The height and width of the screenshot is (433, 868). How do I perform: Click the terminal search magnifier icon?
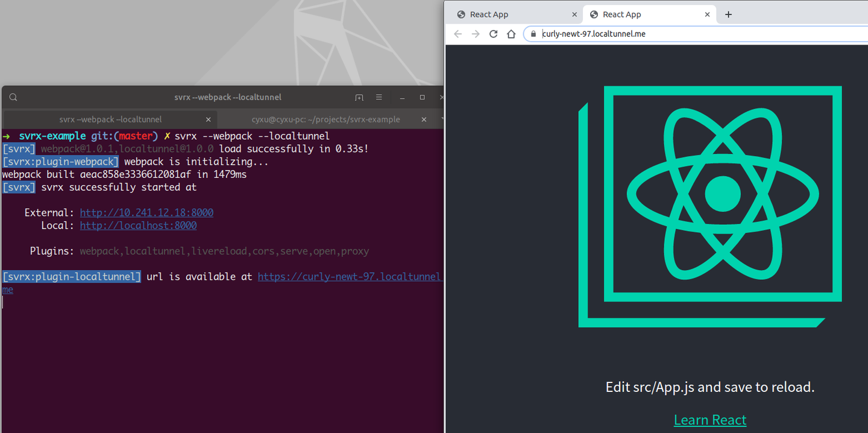pyautogui.click(x=13, y=97)
